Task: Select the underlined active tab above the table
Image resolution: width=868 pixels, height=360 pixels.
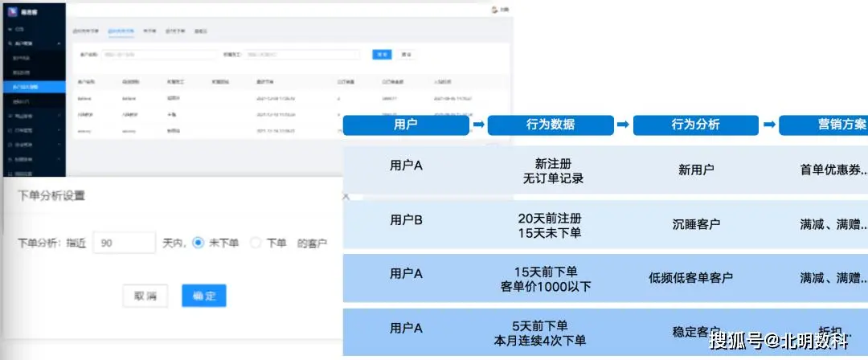Action: pyautogui.click(x=121, y=31)
